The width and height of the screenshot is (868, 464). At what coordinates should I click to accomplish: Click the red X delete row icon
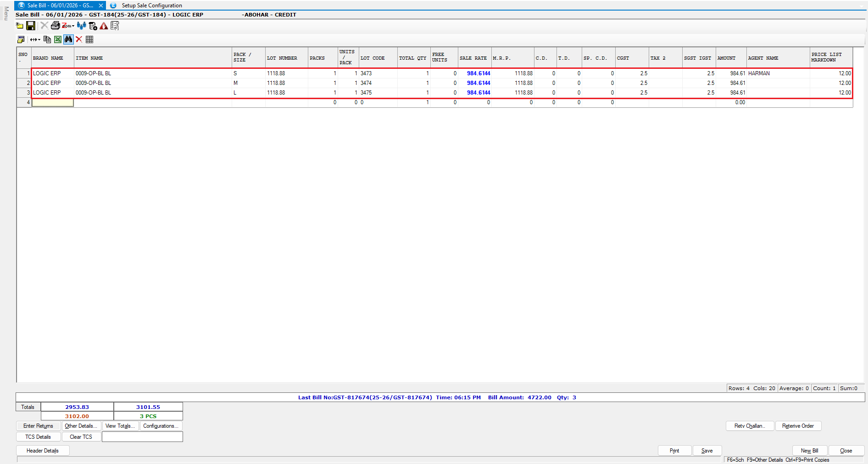click(79, 39)
